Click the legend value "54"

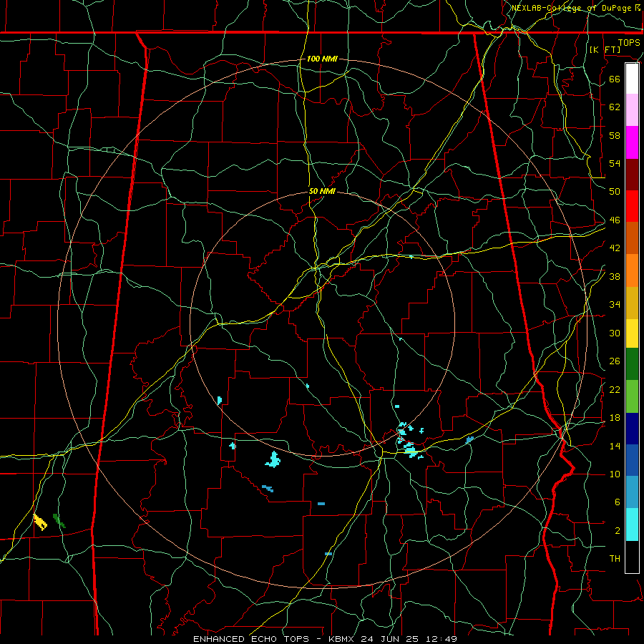tap(615, 163)
